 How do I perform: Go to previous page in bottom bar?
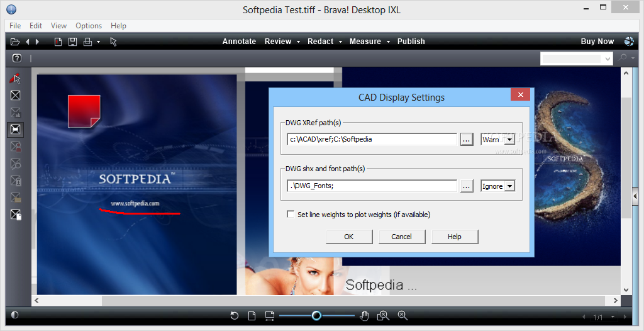pos(584,317)
